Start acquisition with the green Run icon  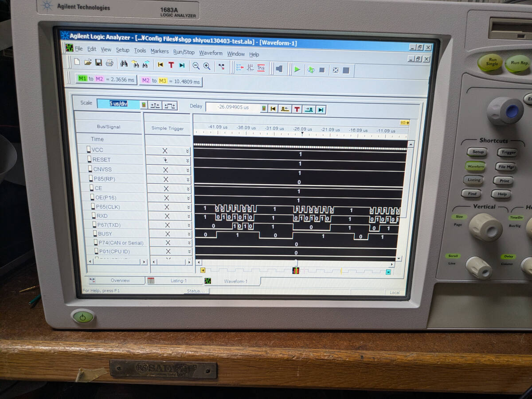coord(297,70)
